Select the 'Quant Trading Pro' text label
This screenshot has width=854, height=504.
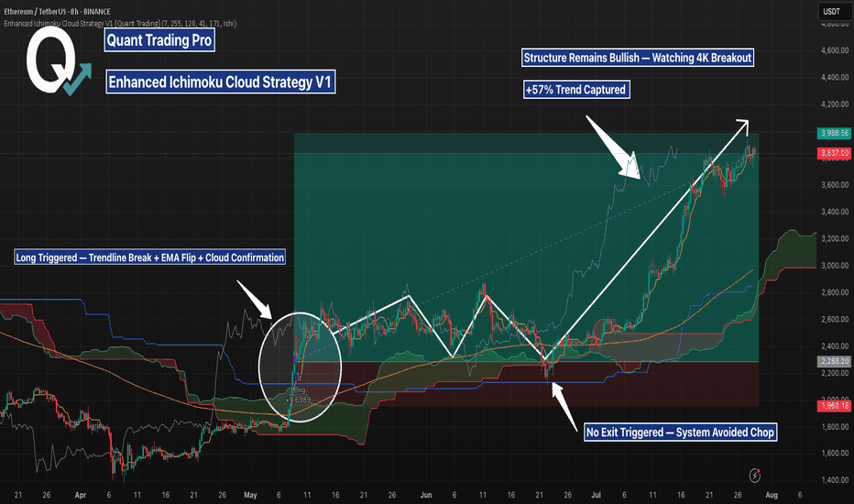pos(159,40)
